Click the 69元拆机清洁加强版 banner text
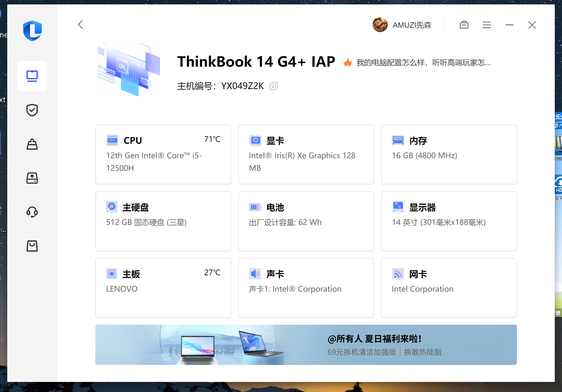Screen dimensions: 562x392 [362, 352]
